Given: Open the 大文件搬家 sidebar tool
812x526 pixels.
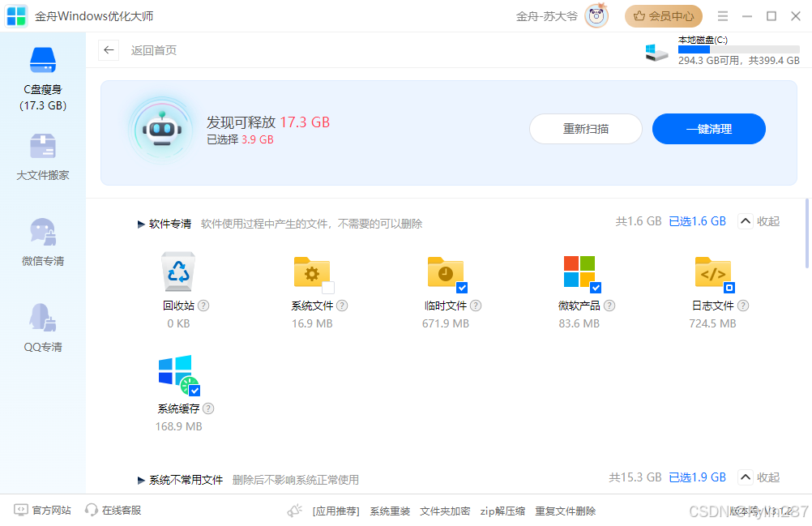Looking at the screenshot, I should click(43, 157).
